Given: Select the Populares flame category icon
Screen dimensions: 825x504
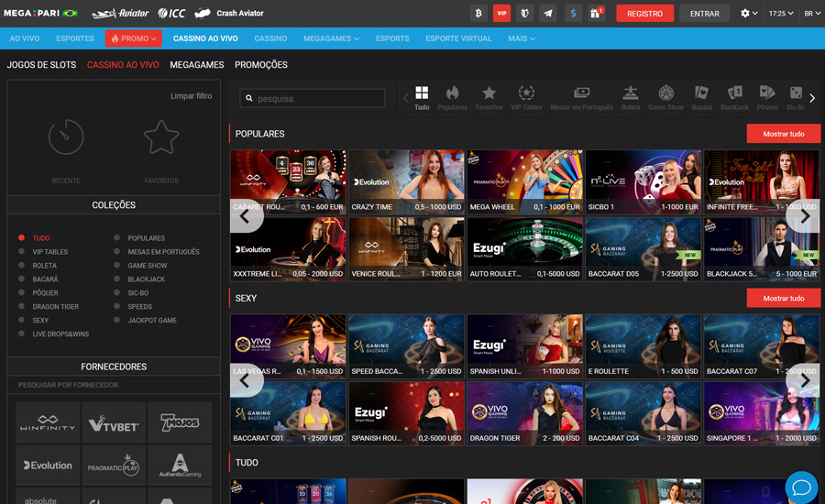Looking at the screenshot, I should [x=452, y=98].
